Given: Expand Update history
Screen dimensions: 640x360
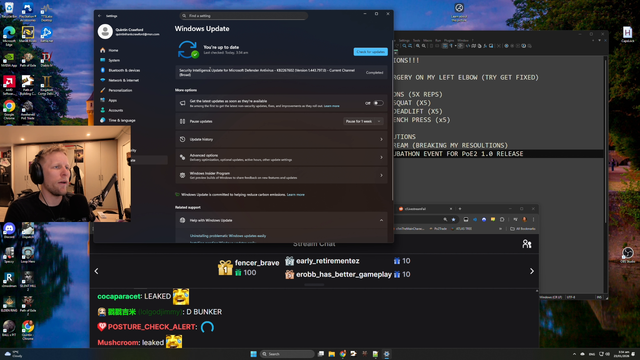Looking at the screenshot, I should 281,139.
